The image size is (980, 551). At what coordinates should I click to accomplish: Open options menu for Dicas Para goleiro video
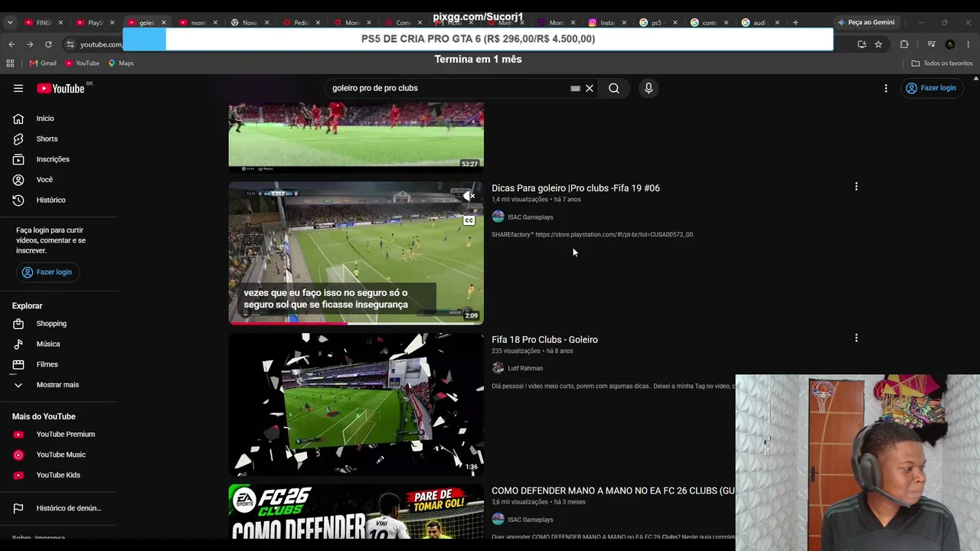[856, 187]
